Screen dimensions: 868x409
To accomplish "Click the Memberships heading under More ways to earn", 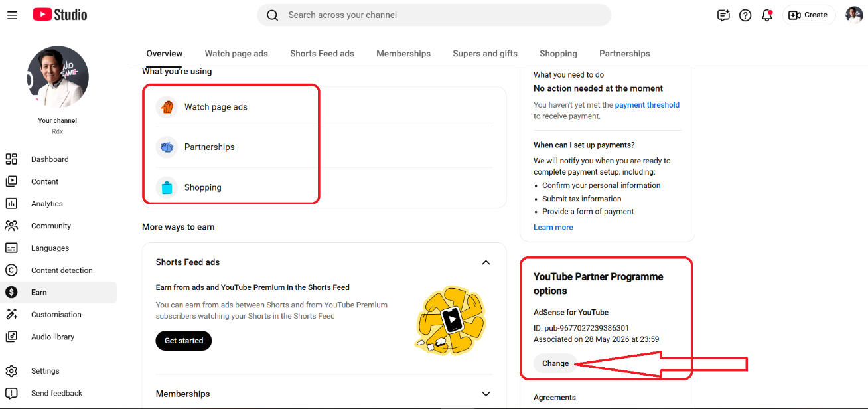I will tap(182, 394).
